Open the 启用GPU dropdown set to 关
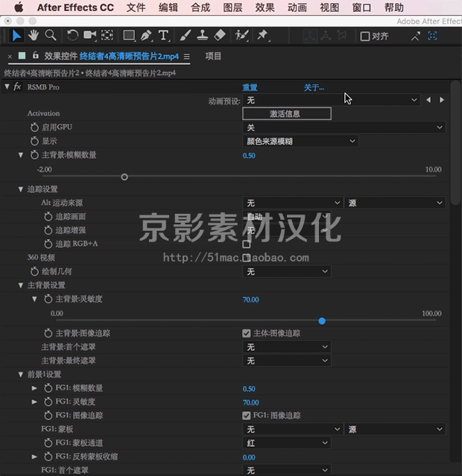 click(344, 127)
